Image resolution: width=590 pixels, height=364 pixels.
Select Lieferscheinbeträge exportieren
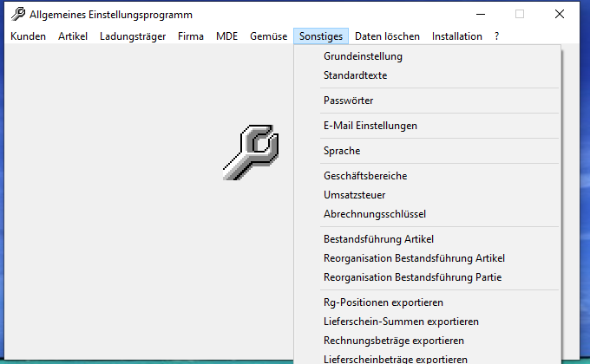[428, 358]
